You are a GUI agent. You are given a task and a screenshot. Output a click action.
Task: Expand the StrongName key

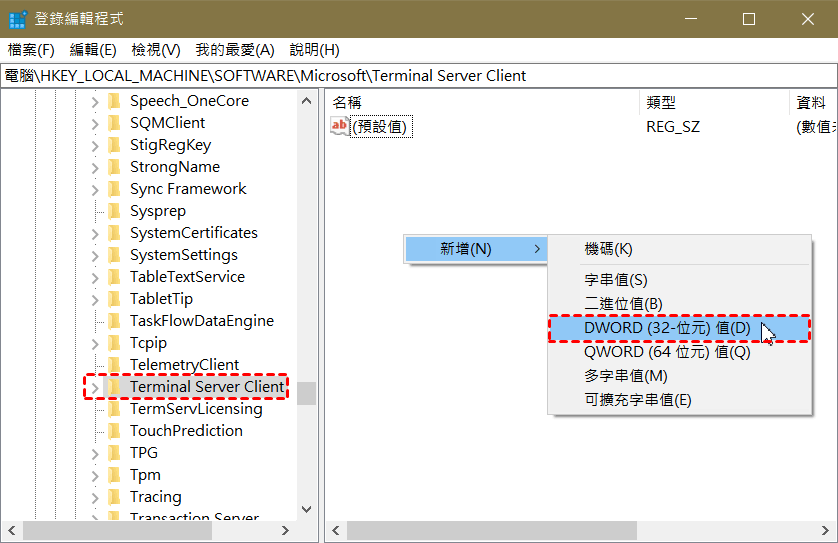click(x=95, y=168)
